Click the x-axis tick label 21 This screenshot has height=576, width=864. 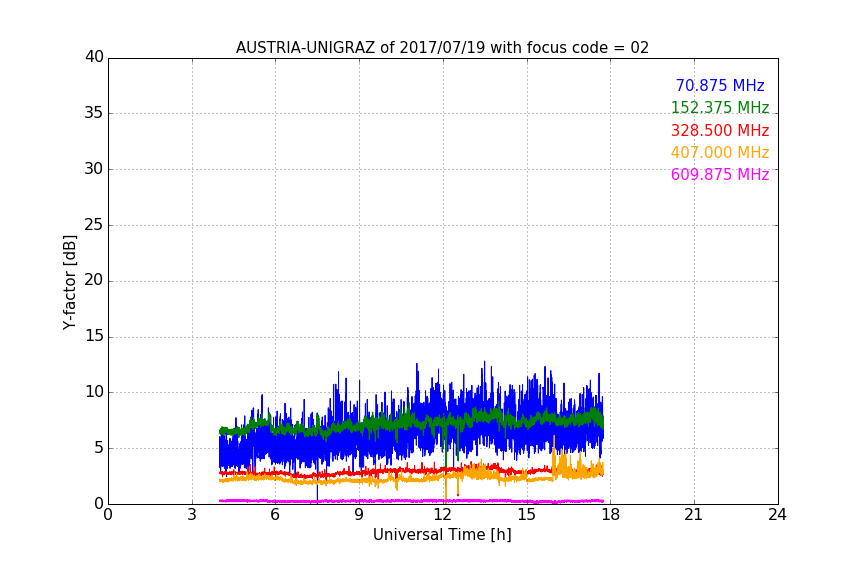(694, 515)
